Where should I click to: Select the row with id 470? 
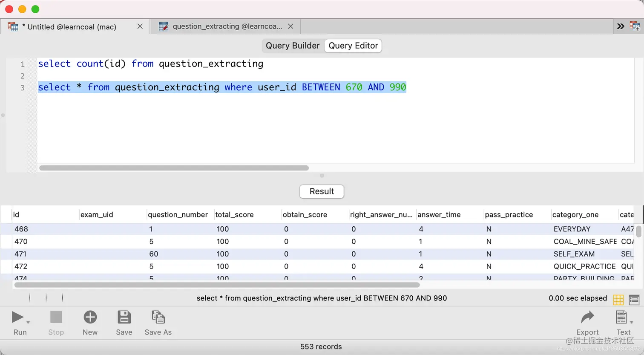click(317, 242)
